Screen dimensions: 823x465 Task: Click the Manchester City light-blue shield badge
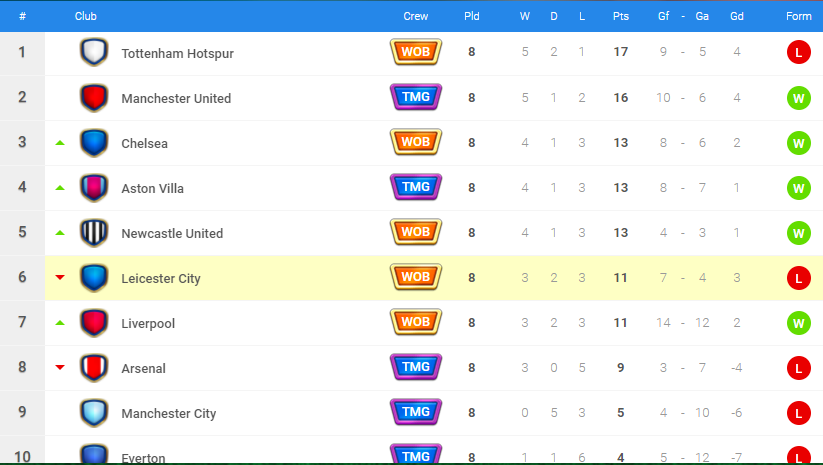point(94,413)
